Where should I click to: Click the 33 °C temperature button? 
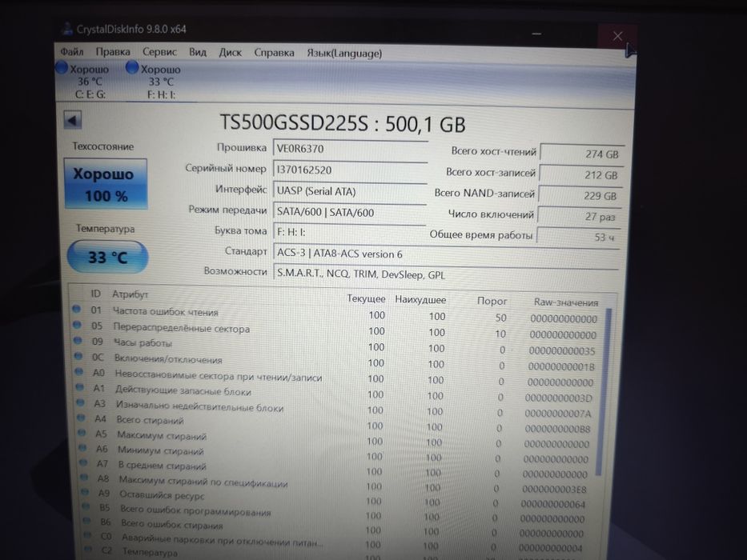point(107,257)
